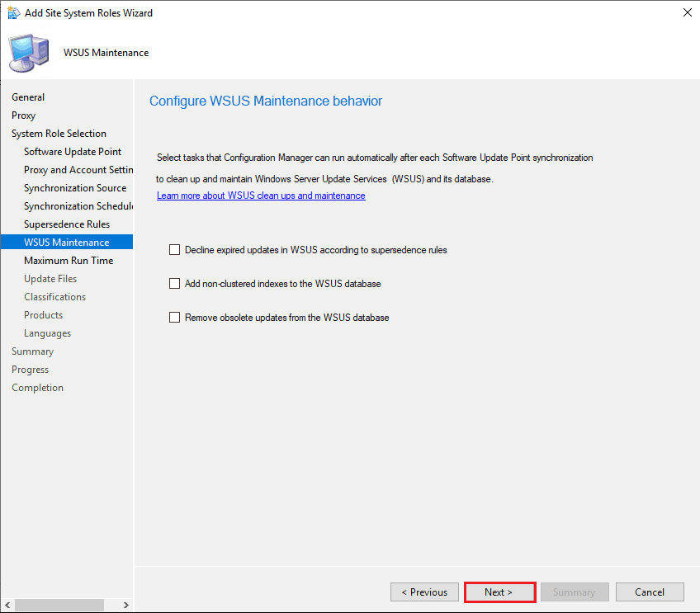
Task: Click the WSUS Maintenance computer icon
Action: coord(29,53)
